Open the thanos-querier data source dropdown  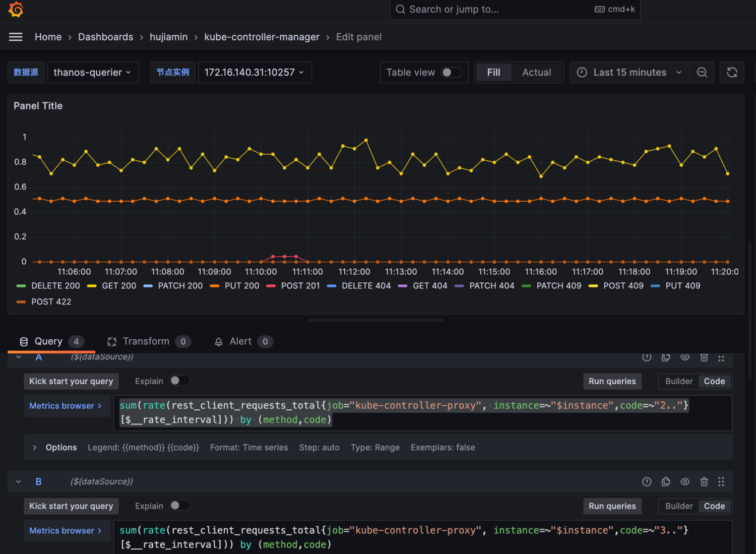(93, 73)
